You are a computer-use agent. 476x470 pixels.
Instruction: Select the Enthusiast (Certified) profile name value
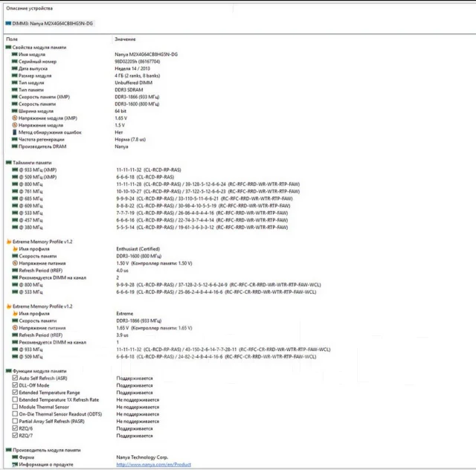(138, 249)
